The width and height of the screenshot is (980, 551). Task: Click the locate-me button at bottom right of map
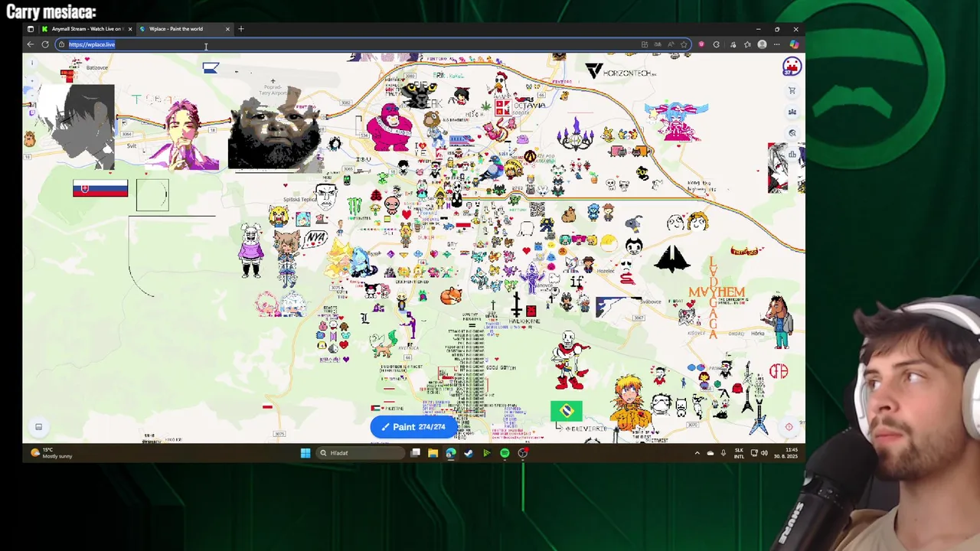(x=789, y=427)
